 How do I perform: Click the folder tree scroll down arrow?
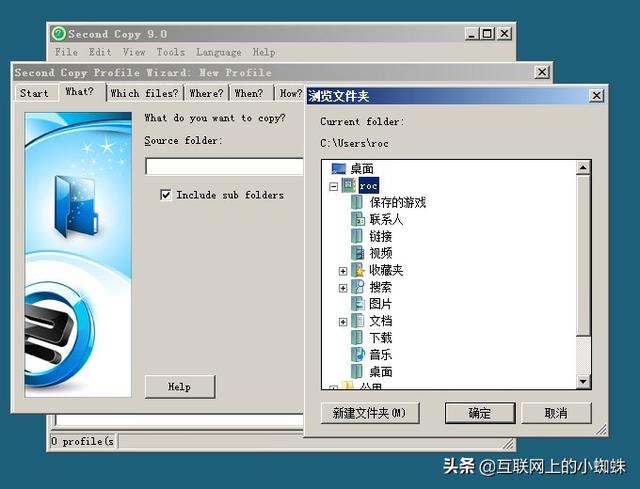(583, 382)
